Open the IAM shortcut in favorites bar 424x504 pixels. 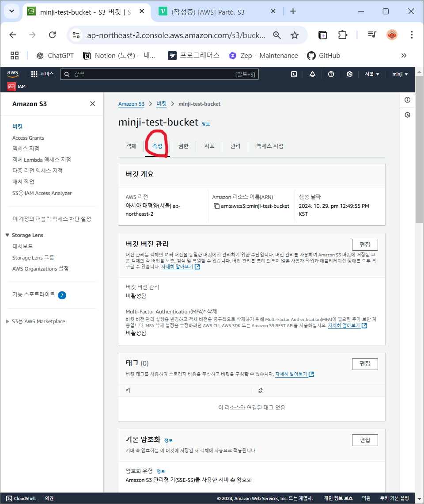[x=17, y=87]
